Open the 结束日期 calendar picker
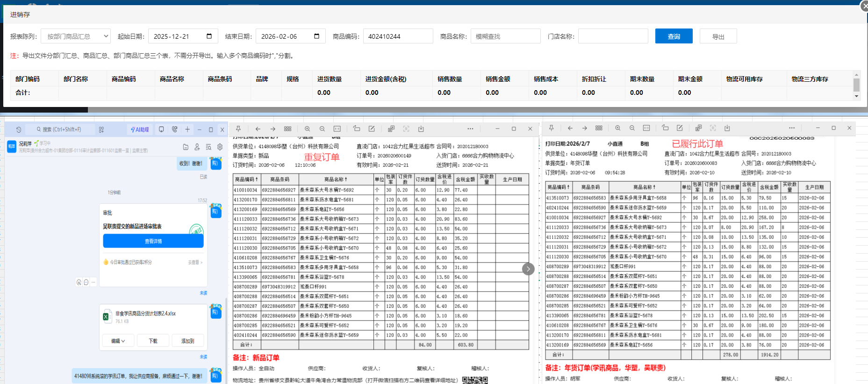The image size is (868, 384). click(x=316, y=36)
